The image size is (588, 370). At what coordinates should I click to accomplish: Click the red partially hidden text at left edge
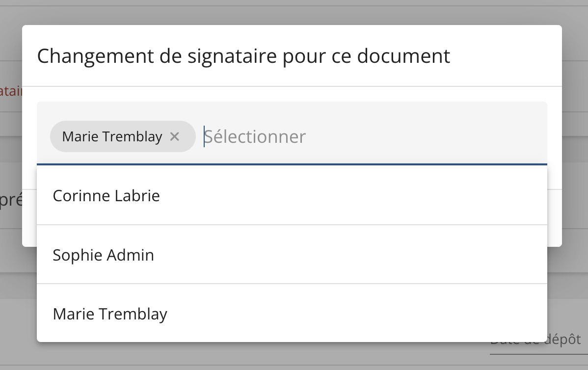(11, 91)
